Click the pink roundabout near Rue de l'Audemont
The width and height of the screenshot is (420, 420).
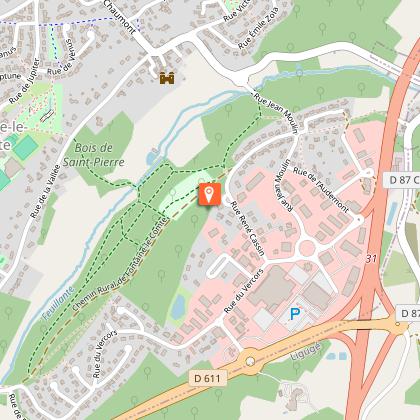click(307, 248)
